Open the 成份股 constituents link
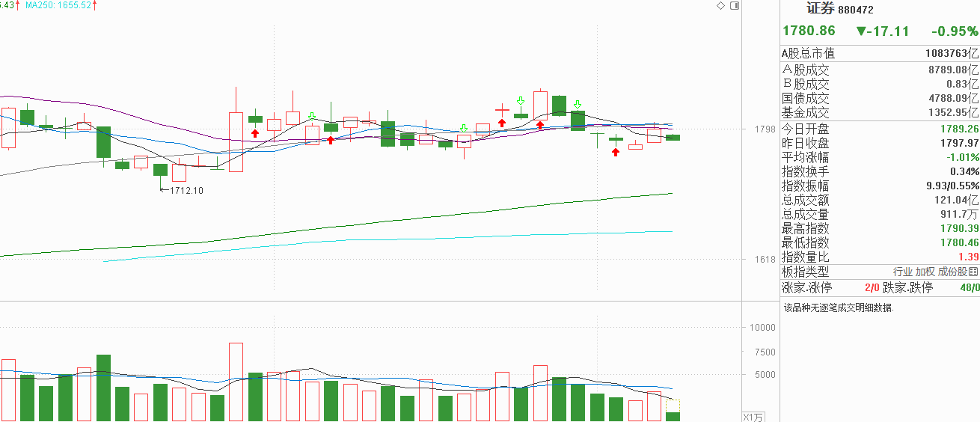This screenshot has height=422, width=980. (x=952, y=272)
